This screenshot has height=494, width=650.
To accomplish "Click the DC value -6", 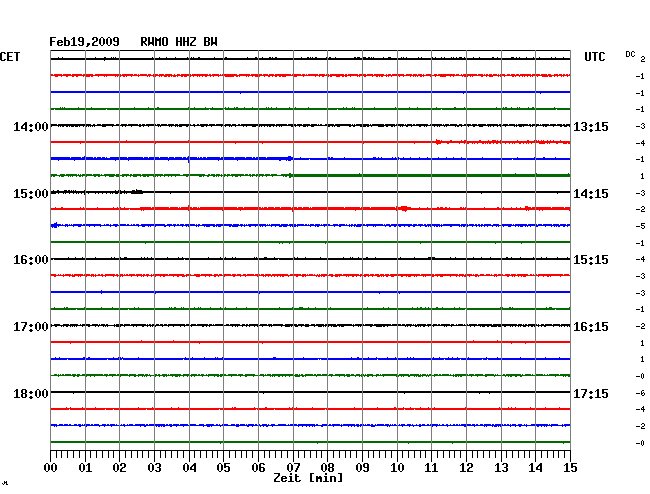I will coord(640,393).
